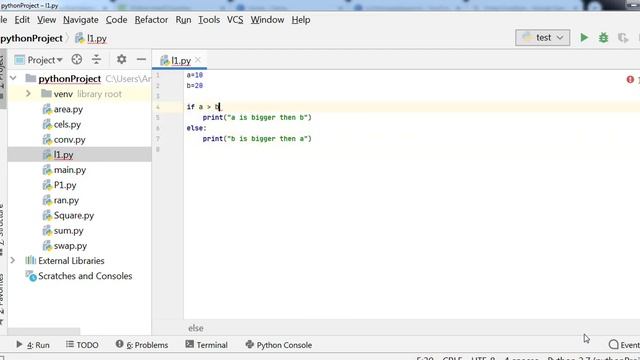Image resolution: width=640 pixels, height=360 pixels.
Task: Click the 'else:' code line
Action: [196, 128]
